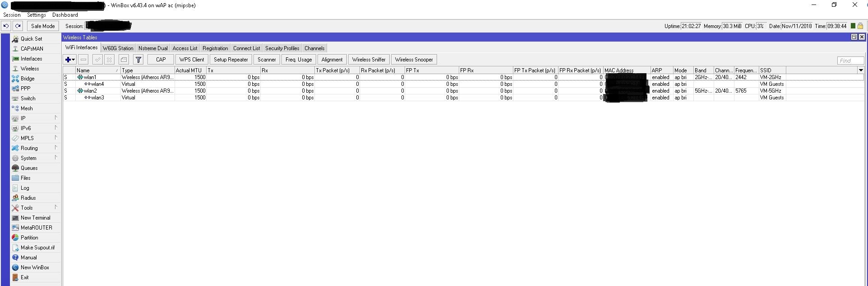The image size is (868, 286).
Task: Click the Wireless Snooper button
Action: 414,60
